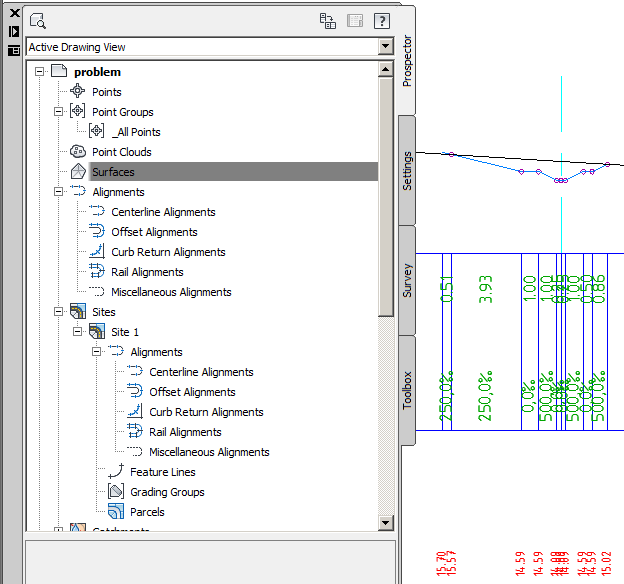Switch to the Settings tab

coord(407,170)
